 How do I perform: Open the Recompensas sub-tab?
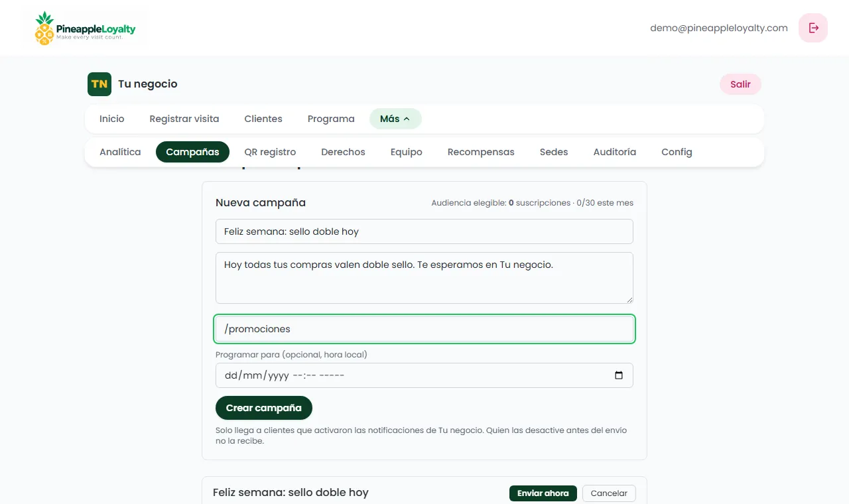coord(481,152)
